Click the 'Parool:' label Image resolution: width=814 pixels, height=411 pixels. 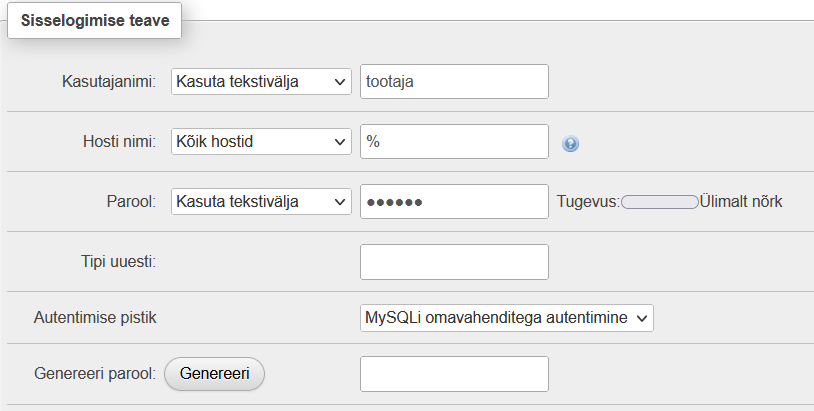coord(131,201)
